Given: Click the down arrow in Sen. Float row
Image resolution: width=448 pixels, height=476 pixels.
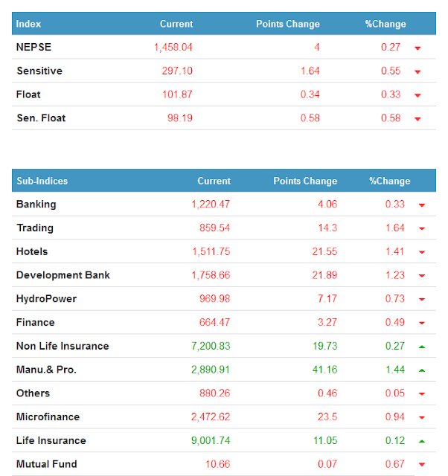Looking at the screenshot, I should click(x=417, y=119).
